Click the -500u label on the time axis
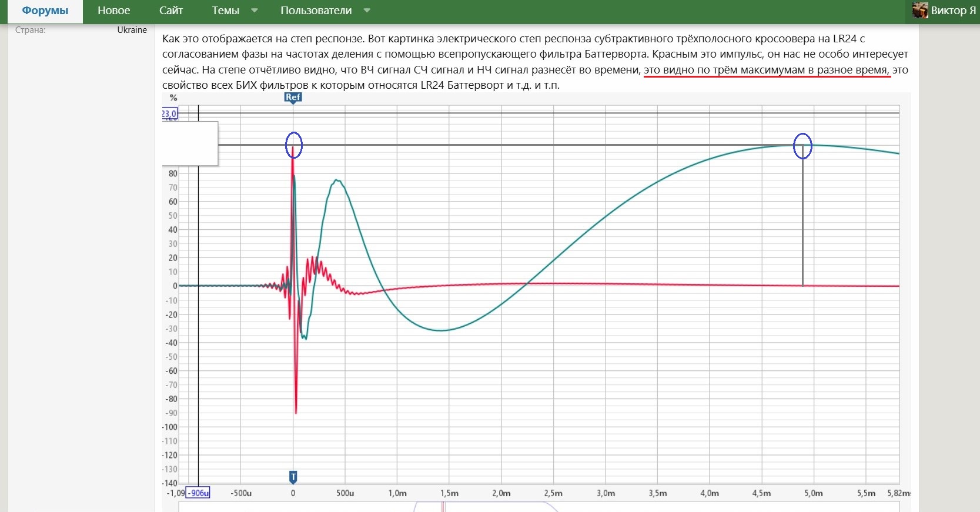 pyautogui.click(x=240, y=493)
